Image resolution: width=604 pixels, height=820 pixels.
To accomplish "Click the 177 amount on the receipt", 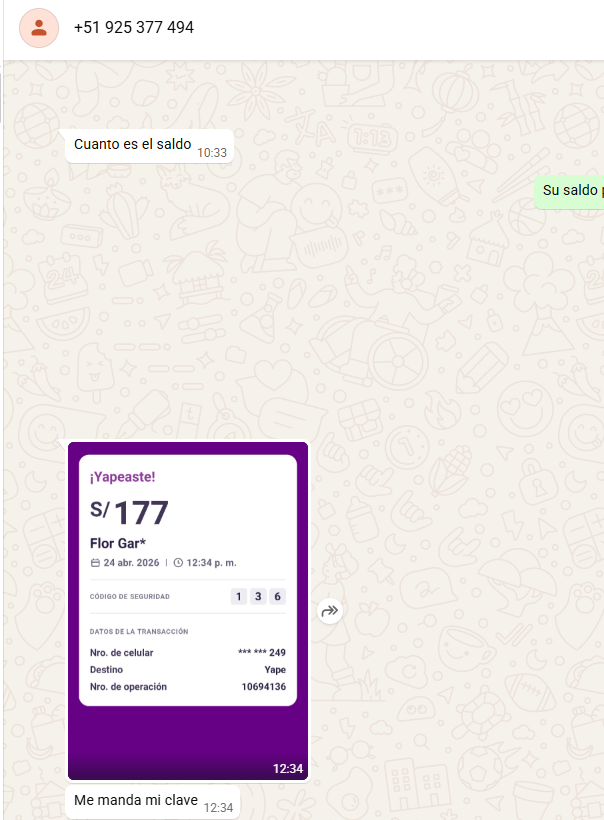I will [x=141, y=512].
